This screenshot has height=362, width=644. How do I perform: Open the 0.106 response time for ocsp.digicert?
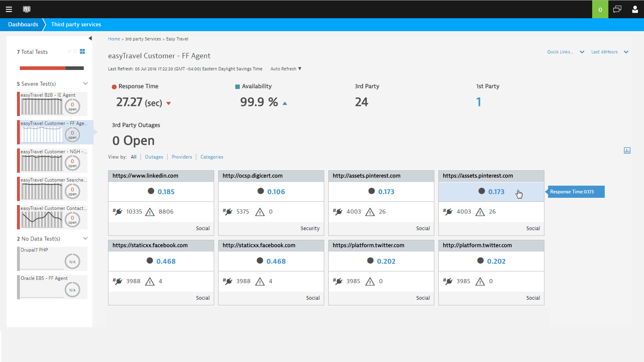tap(276, 192)
